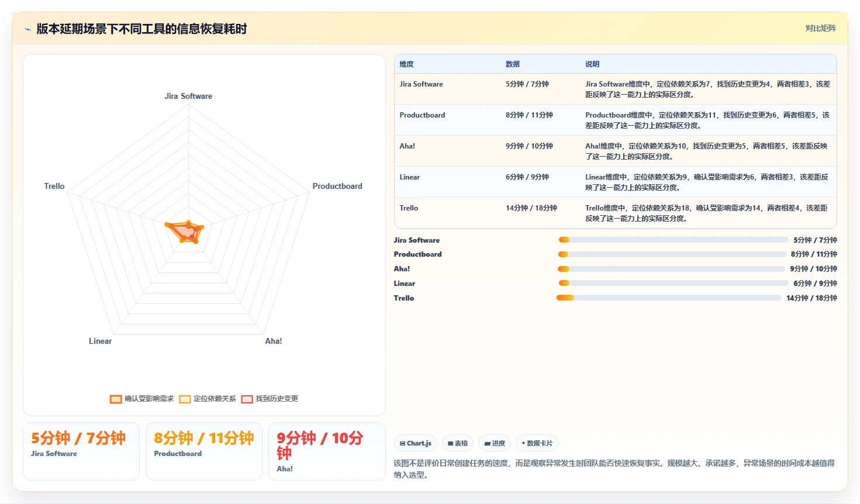Toggle the 确认受影响需求 legend item
Viewport: 860px width, 504px height.
click(142, 399)
